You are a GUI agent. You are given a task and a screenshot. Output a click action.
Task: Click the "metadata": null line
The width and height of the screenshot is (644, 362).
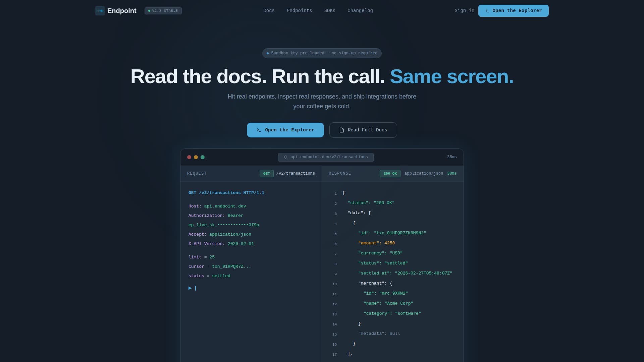point(379,334)
